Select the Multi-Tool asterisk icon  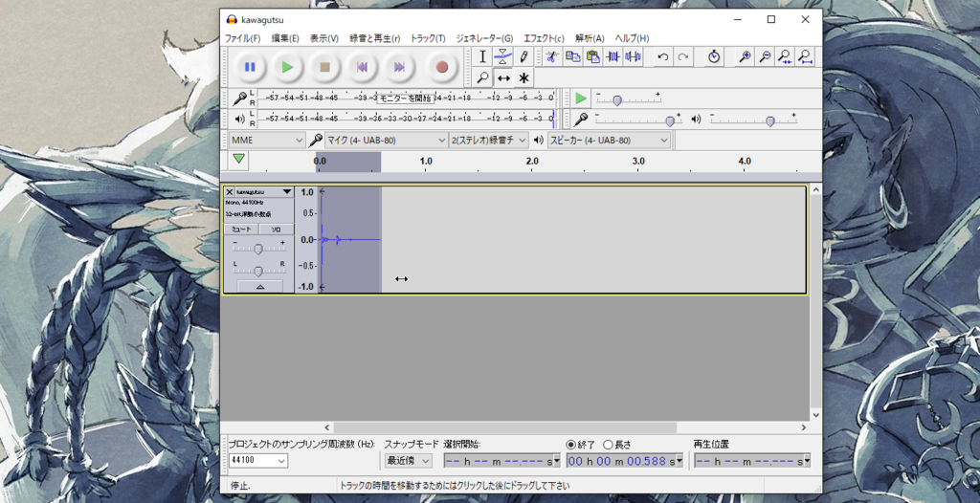click(523, 77)
